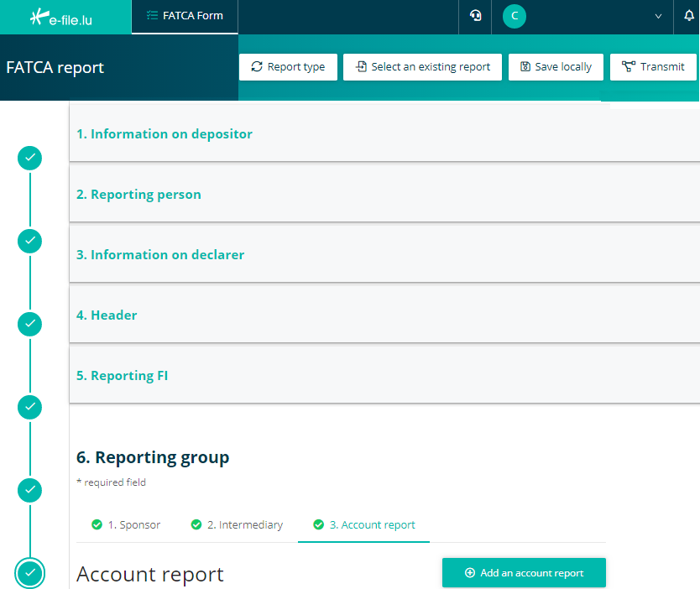700x589 pixels.
Task: Expand section 1 Information on depositor
Action: 165,134
